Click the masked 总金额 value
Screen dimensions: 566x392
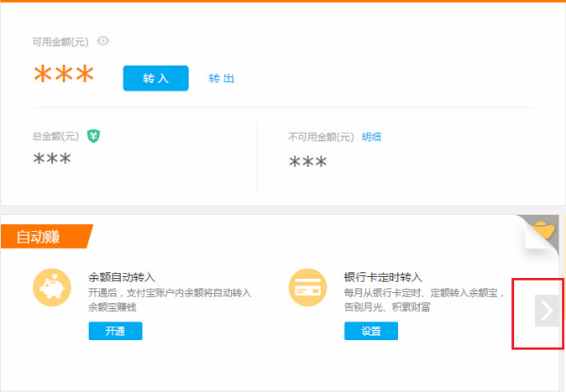click(x=52, y=161)
